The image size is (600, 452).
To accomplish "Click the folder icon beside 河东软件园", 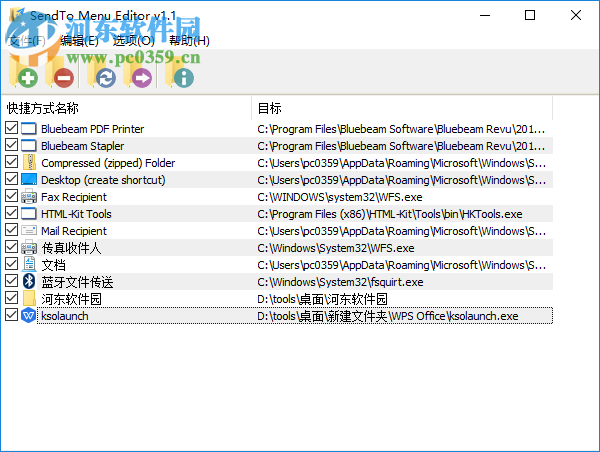I will point(29,299).
